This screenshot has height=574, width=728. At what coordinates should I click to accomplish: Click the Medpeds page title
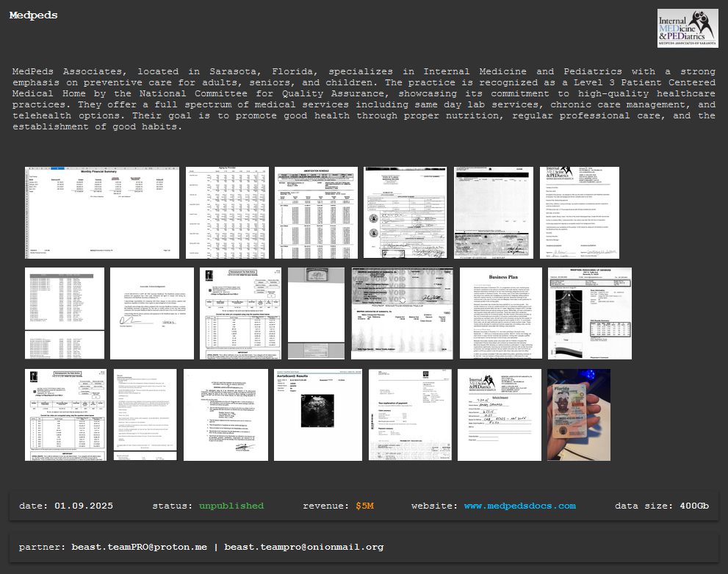pos(34,15)
